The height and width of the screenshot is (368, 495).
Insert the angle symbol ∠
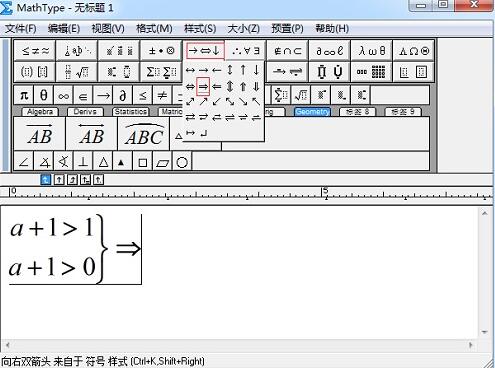pyautogui.click(x=24, y=162)
